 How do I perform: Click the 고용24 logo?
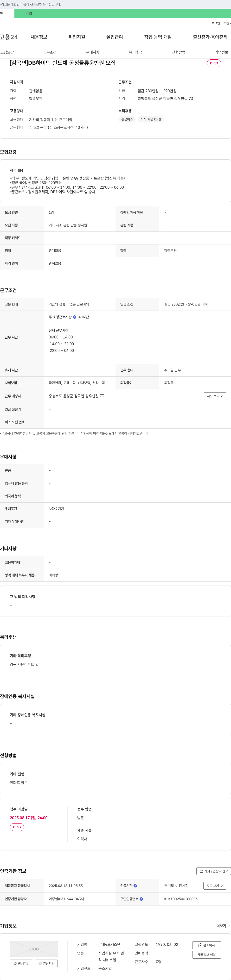pos(9,37)
